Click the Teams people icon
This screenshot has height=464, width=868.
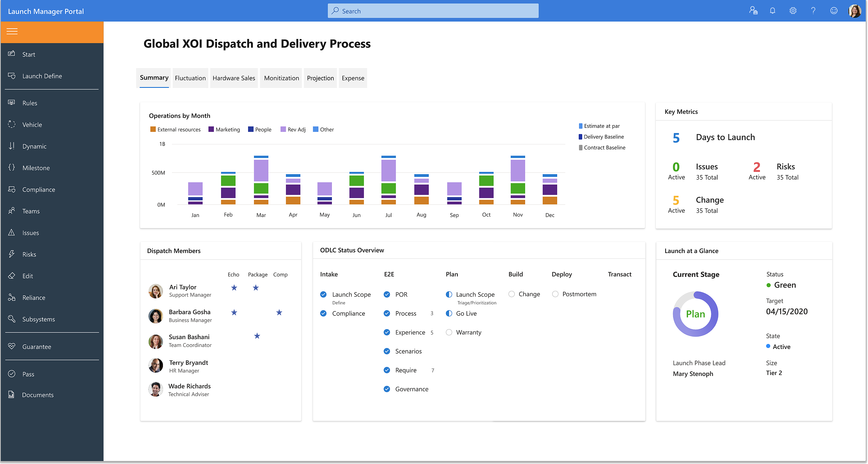coord(12,211)
